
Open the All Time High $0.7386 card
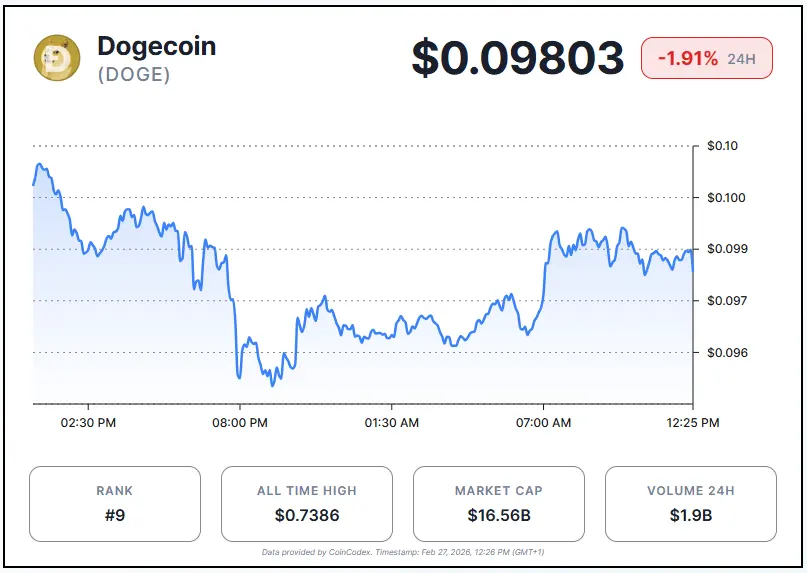point(306,504)
